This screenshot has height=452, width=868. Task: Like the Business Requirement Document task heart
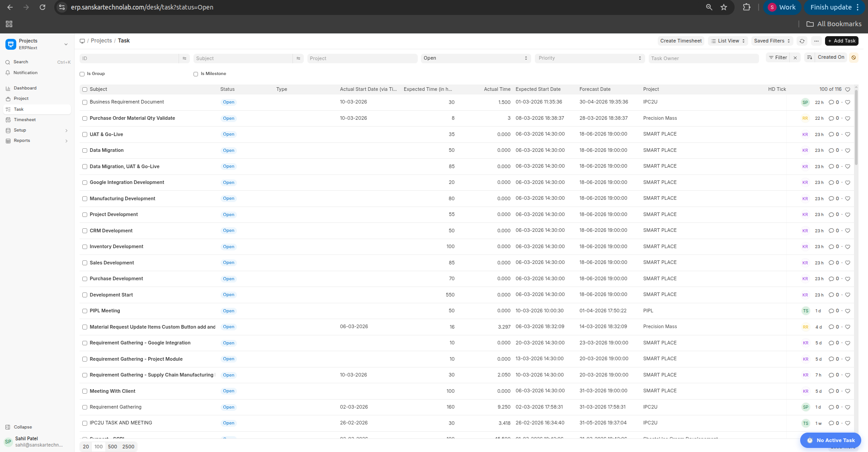coord(848,103)
